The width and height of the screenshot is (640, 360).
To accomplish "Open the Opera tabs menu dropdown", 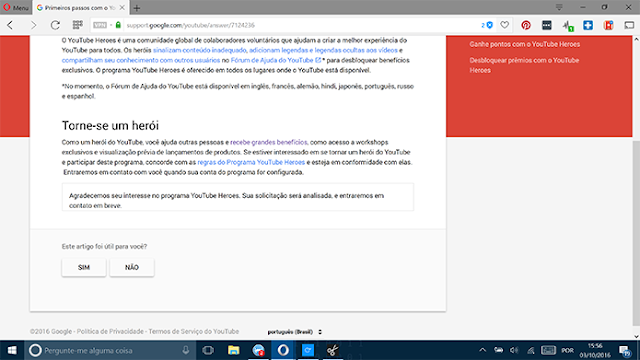I will (x=559, y=7).
